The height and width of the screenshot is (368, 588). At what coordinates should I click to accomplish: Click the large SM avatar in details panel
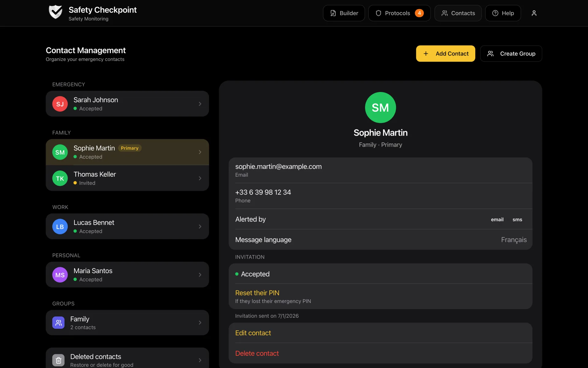(x=380, y=108)
